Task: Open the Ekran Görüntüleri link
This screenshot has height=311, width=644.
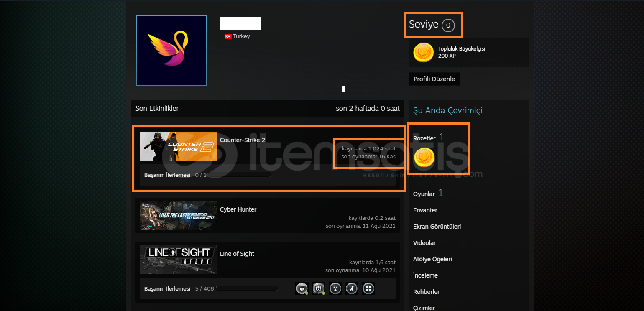Action: point(437,227)
